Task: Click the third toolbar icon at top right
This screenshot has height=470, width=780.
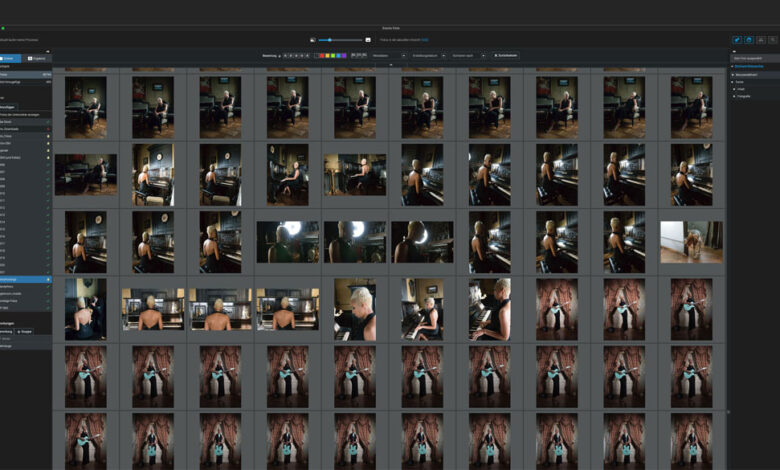Action: [x=761, y=40]
